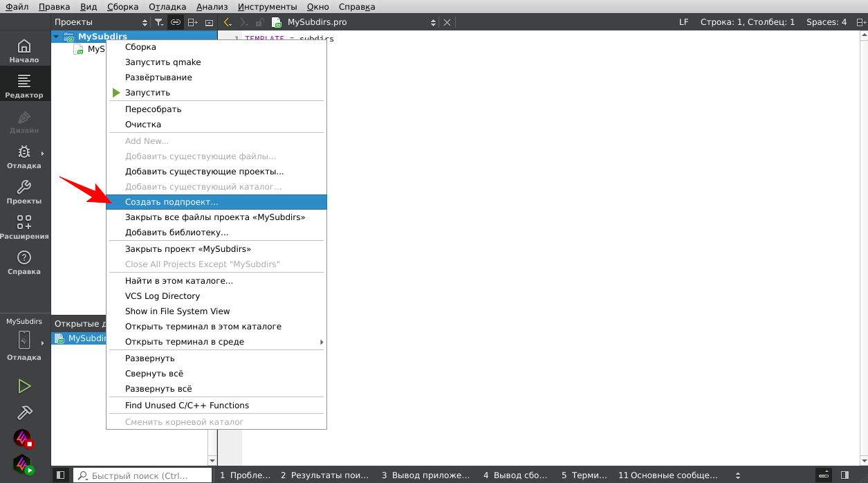868x483 pixels.
Task: Collapse the MySubdirs project tree node
Action: (x=56, y=37)
